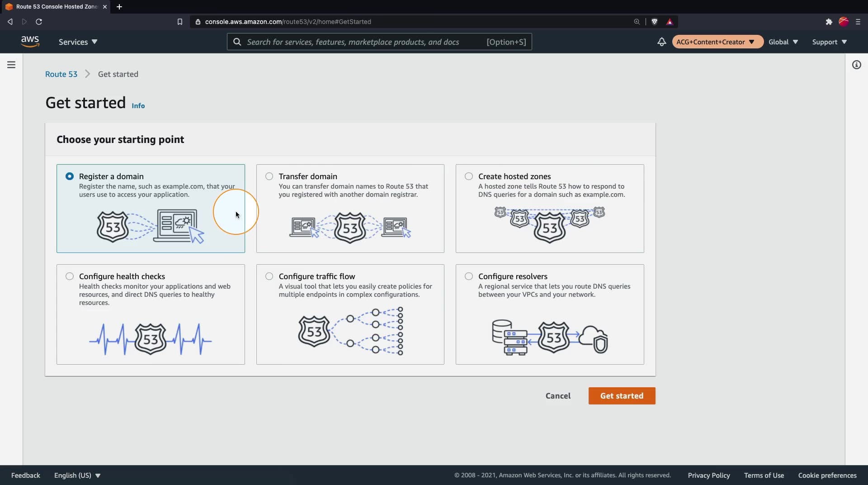Select the Configure resolvers radio button
Viewport: 868px width, 485px height.
pyautogui.click(x=469, y=276)
